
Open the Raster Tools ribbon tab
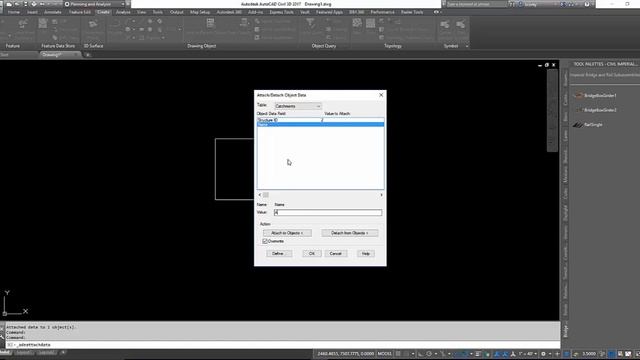pyautogui.click(x=412, y=12)
